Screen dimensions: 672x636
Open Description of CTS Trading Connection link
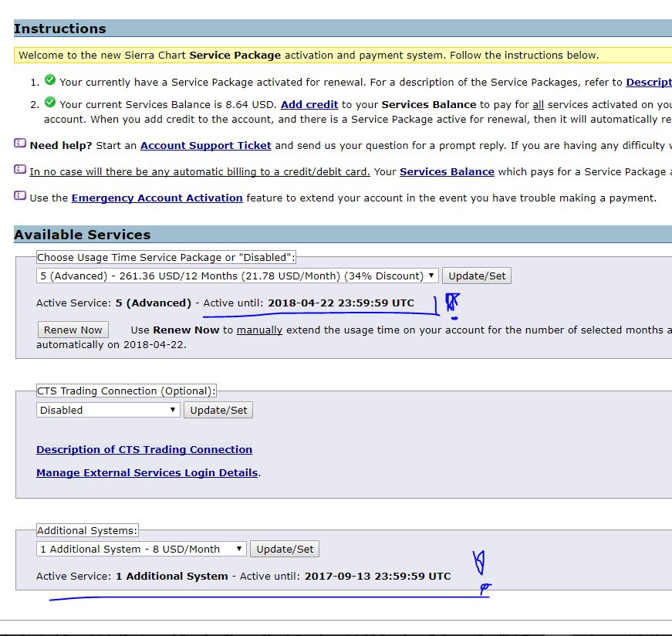point(144,449)
